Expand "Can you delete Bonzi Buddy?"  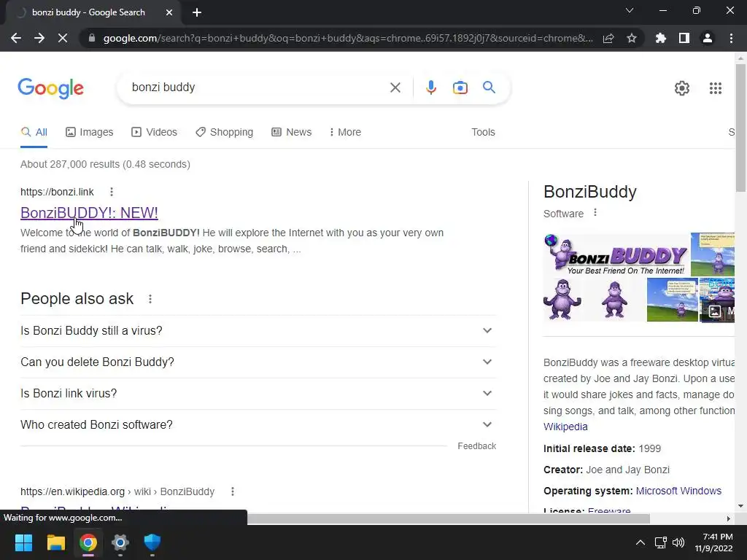click(x=258, y=362)
